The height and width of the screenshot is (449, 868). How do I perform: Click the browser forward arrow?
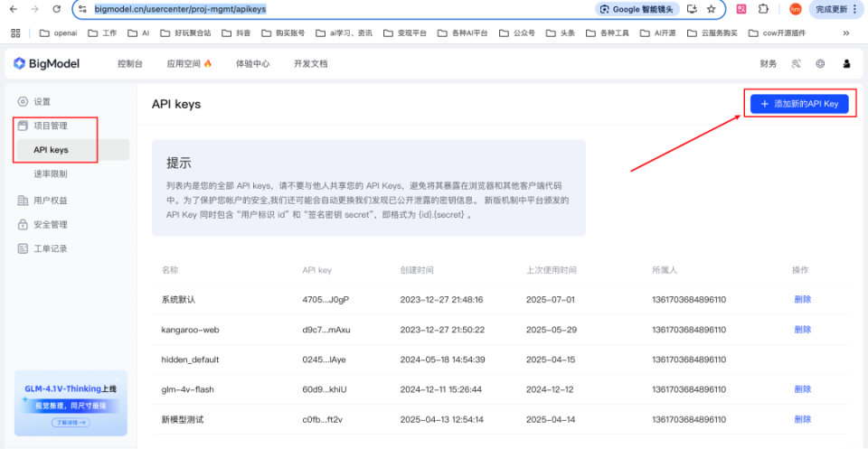coord(35,9)
